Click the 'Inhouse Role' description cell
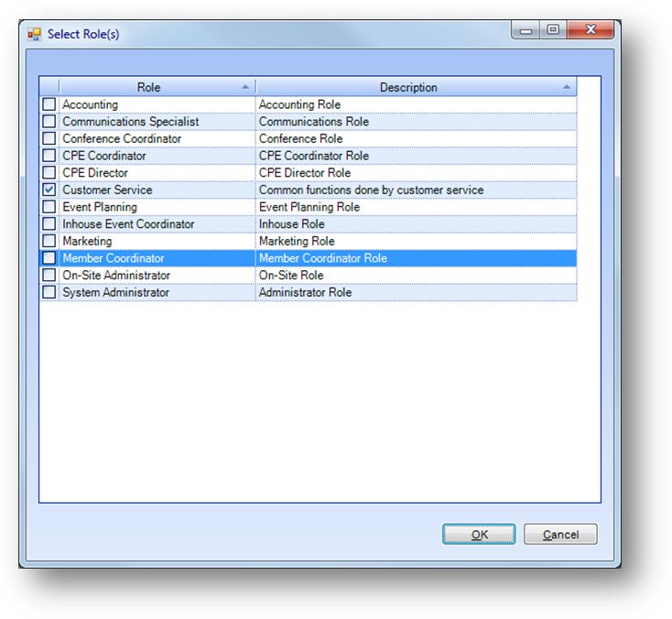 coord(417,223)
